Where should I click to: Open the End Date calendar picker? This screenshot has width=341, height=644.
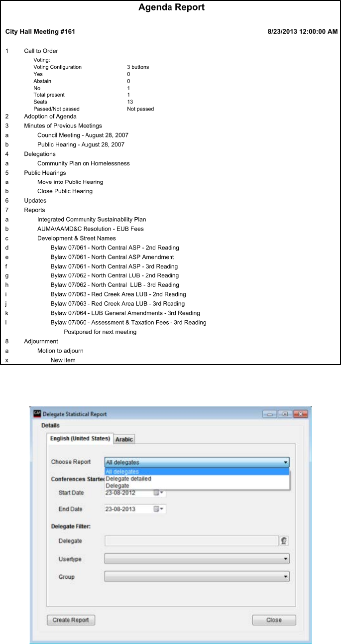[x=159, y=509]
